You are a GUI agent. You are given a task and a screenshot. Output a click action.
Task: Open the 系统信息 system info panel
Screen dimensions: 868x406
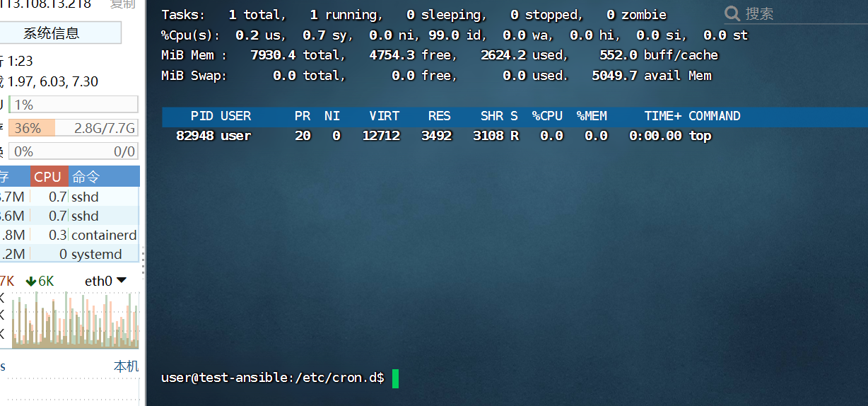(51, 33)
